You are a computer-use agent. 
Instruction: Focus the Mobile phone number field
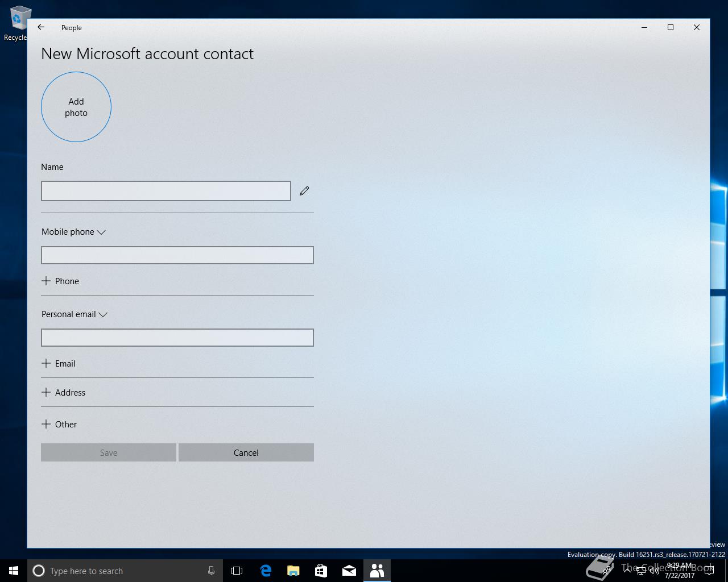pos(177,255)
